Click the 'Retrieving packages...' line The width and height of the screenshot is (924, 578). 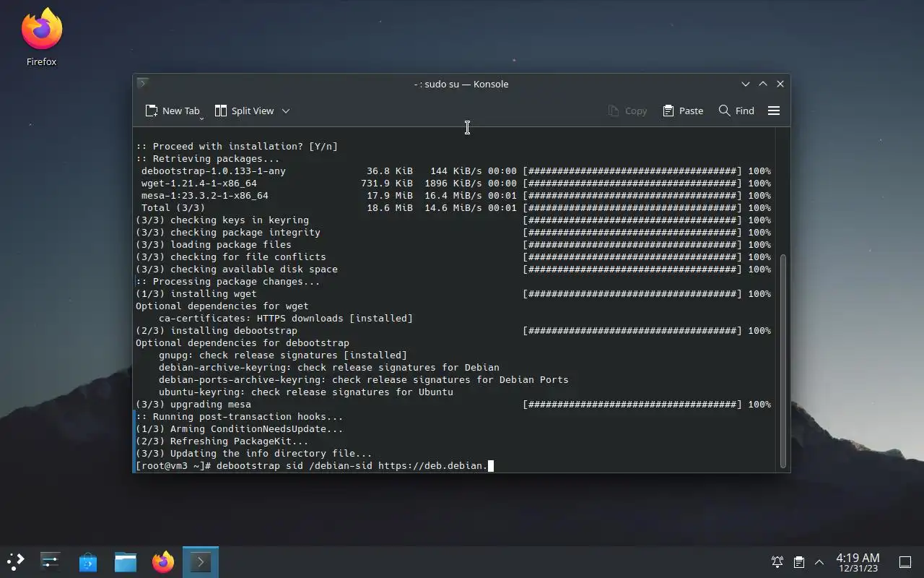[208, 159]
